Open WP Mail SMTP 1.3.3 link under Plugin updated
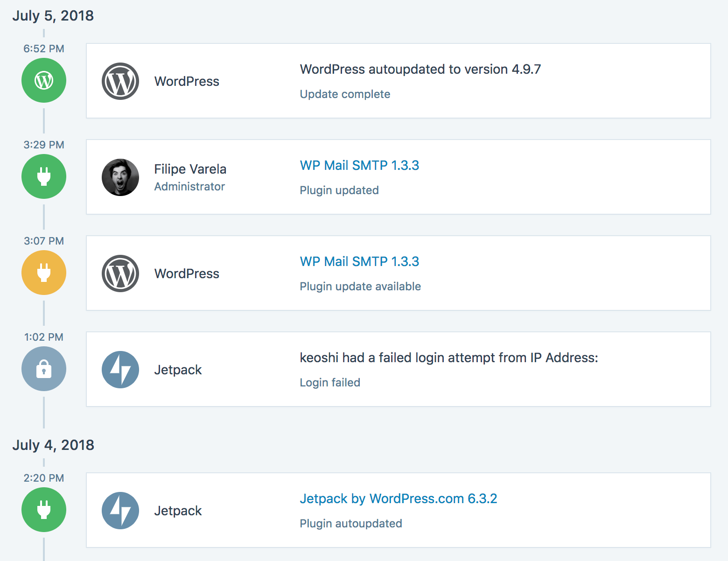The height and width of the screenshot is (561, 728). 359,165
